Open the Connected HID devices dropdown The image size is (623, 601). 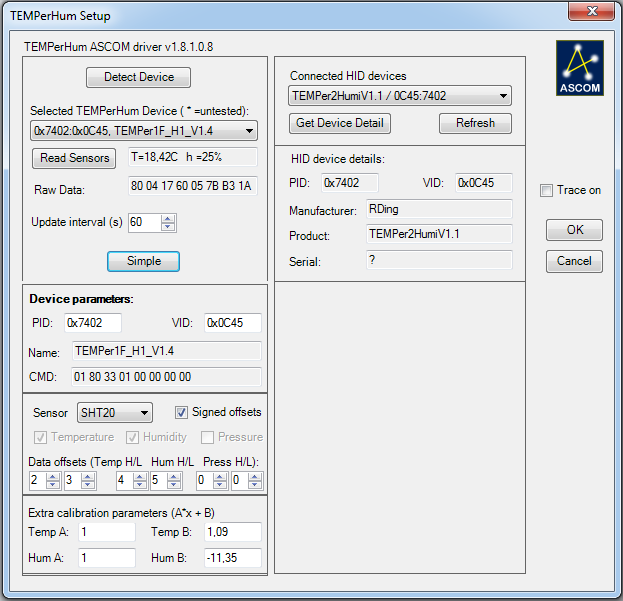pyautogui.click(x=400, y=96)
